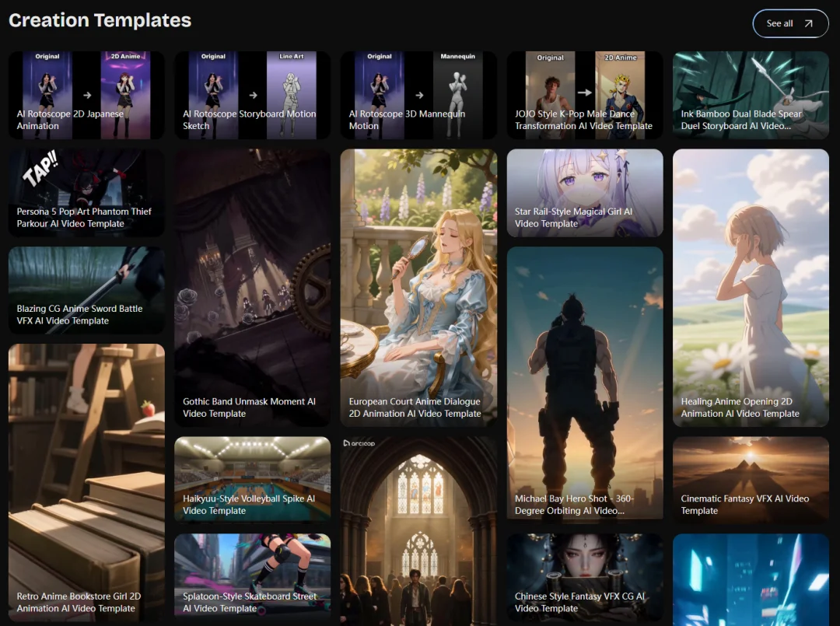Open the gothic cathedral crowd template
840x626 pixels.
(418, 531)
